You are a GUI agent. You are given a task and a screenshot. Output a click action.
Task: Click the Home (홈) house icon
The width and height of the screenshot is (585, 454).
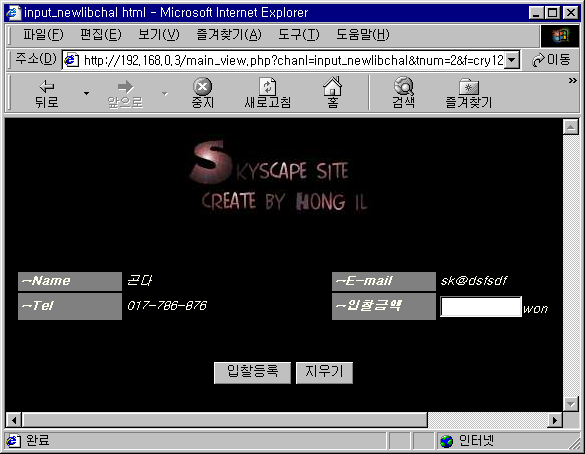point(332,86)
